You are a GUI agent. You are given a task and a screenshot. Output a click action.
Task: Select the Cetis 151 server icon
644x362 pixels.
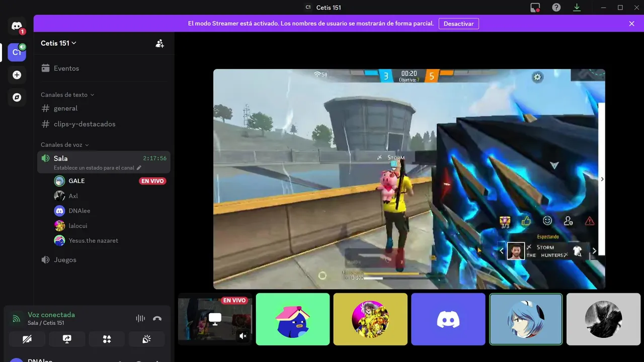tap(17, 52)
